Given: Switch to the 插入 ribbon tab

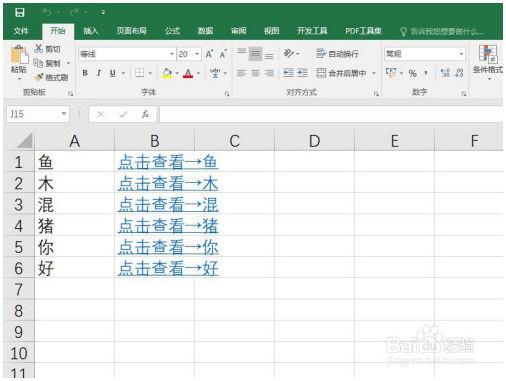Looking at the screenshot, I should pyautogui.click(x=91, y=31).
